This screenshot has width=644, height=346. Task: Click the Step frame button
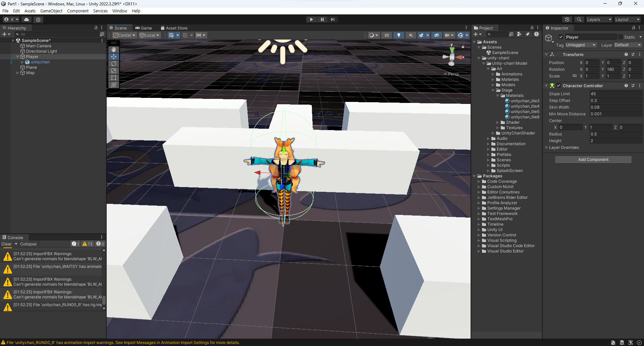(332, 19)
